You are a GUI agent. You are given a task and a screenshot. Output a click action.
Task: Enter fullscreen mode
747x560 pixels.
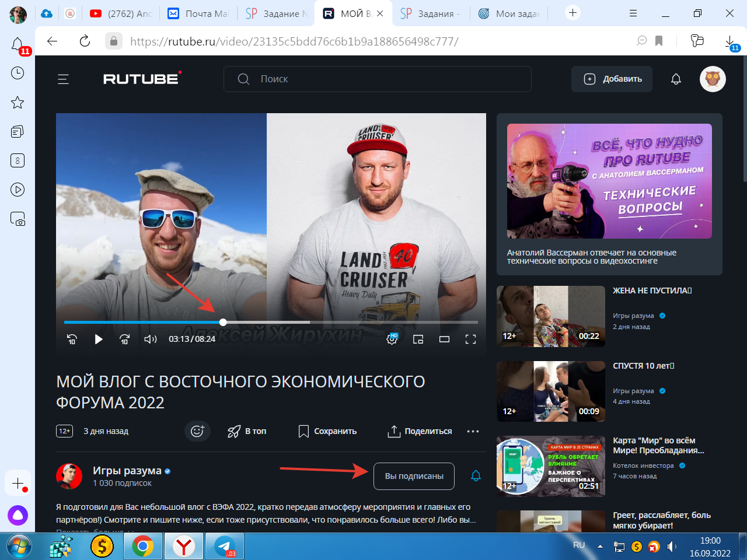[470, 339]
